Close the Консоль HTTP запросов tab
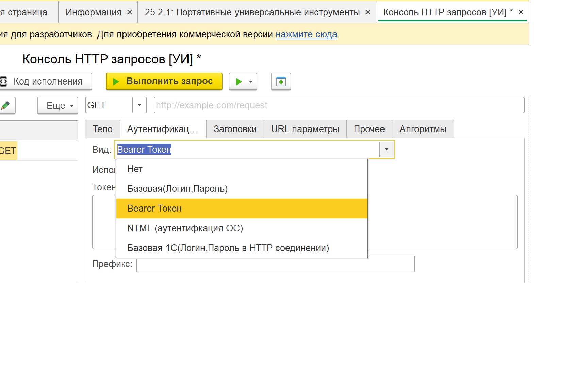Image resolution: width=588 pixels, height=368 pixels. click(521, 12)
